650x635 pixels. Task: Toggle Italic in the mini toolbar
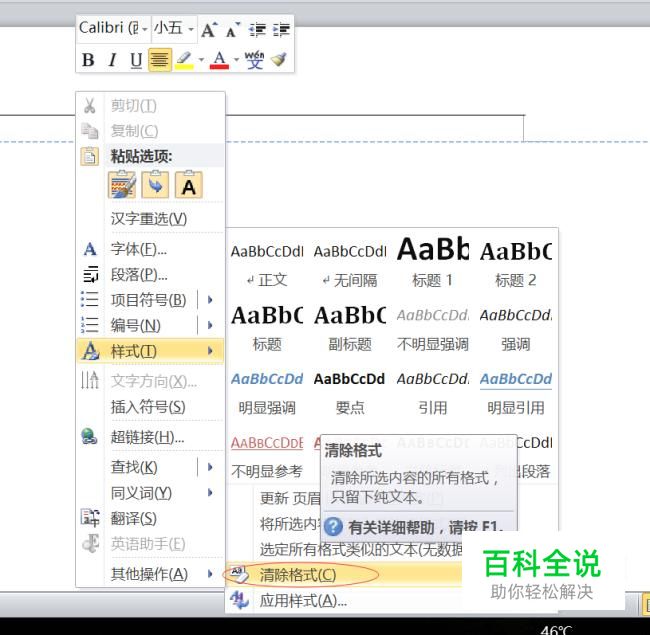click(x=112, y=60)
